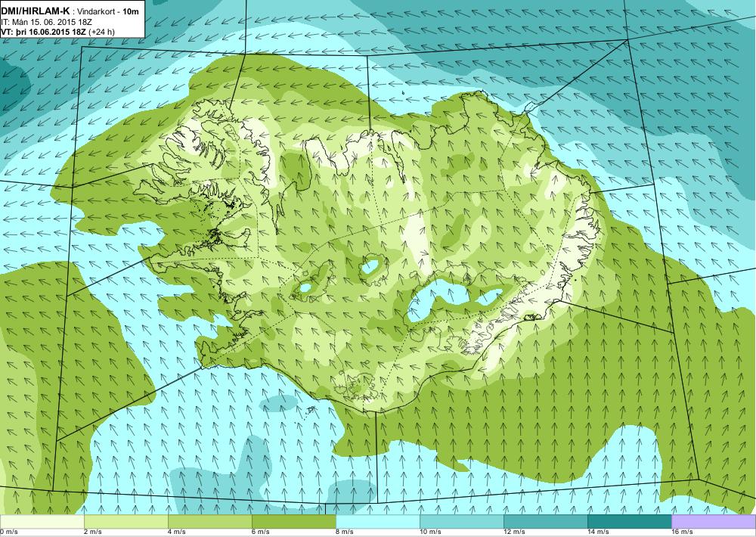Click the 10 m/s legend label
This screenshot has height=537, width=756.
pos(431,532)
